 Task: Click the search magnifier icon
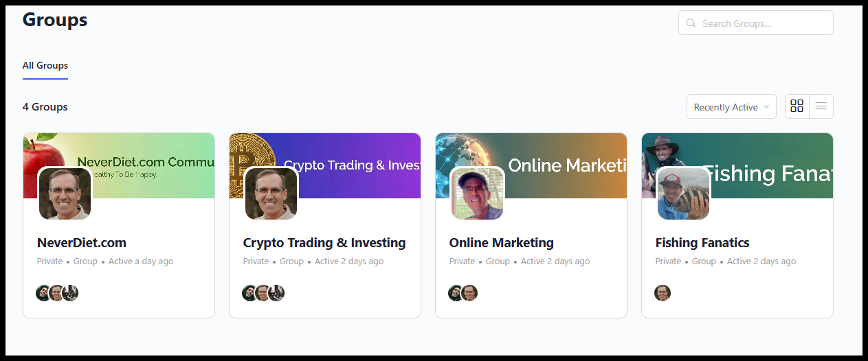(x=691, y=23)
